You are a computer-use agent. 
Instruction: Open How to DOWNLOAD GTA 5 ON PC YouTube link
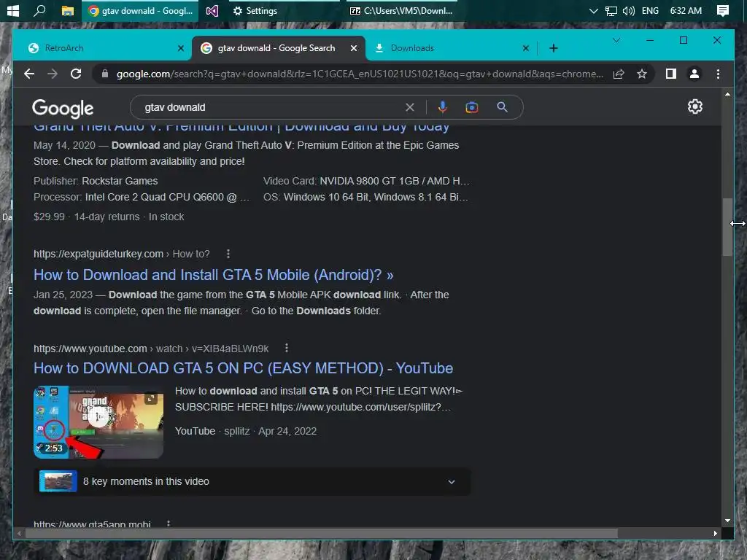[243, 368]
